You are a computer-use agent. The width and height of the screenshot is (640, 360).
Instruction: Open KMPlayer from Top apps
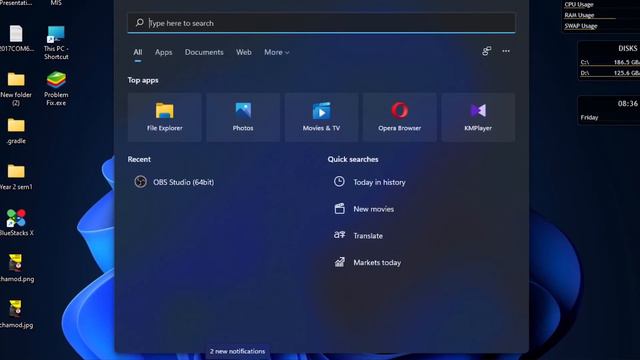[x=478, y=117]
